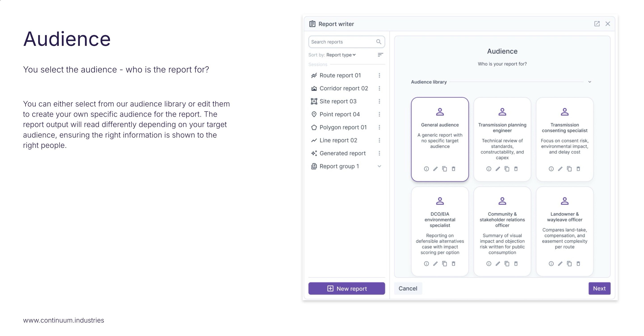Image resolution: width=644 pixels, height=336 pixels.
Task: Open options menu for Corridor report 02
Action: click(379, 88)
